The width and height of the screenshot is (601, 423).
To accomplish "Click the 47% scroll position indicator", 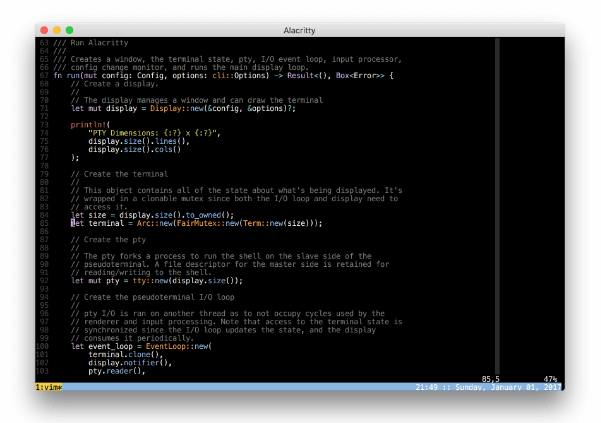I will pyautogui.click(x=549, y=378).
